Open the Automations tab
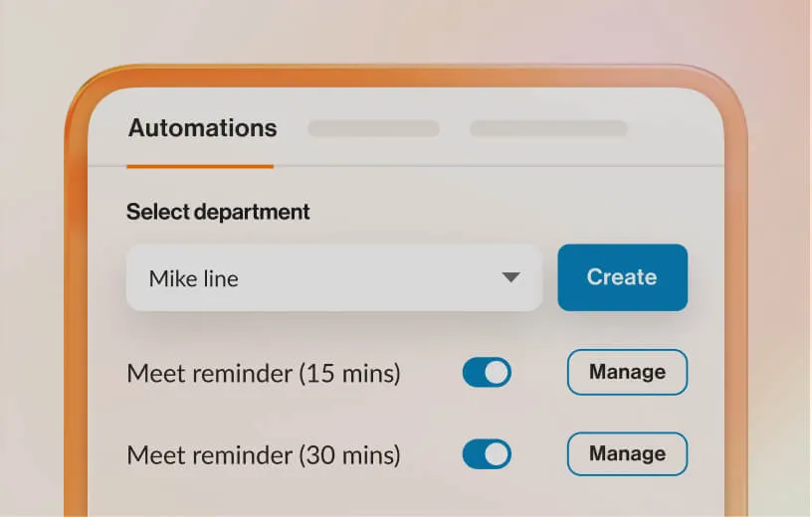 pyautogui.click(x=202, y=128)
